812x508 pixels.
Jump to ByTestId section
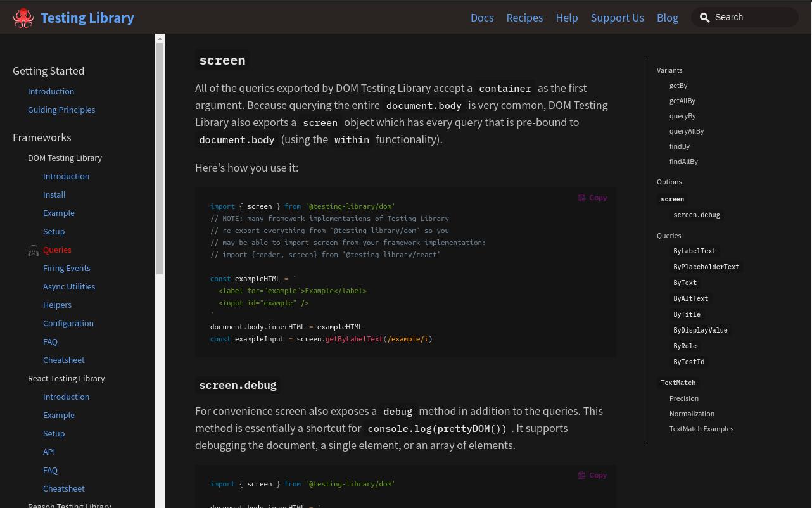[x=688, y=362]
